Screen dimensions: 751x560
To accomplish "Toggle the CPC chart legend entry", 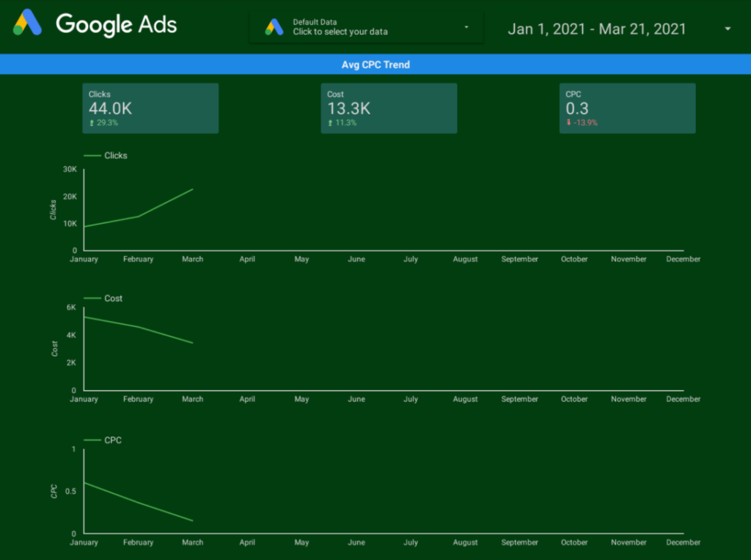I will pyautogui.click(x=103, y=441).
